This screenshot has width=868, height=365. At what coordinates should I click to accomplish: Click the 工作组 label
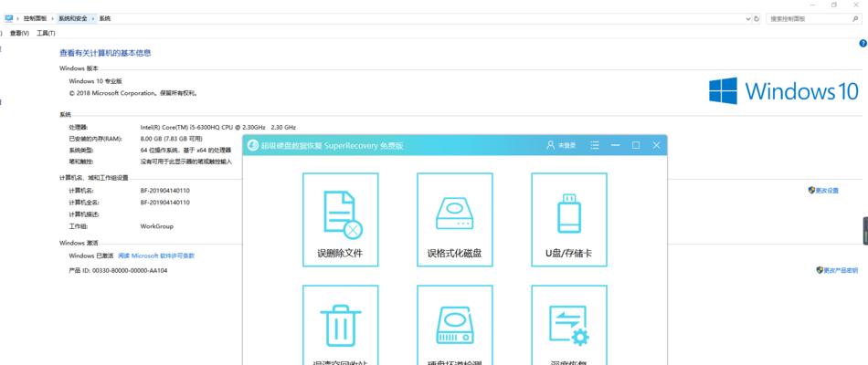[78, 226]
